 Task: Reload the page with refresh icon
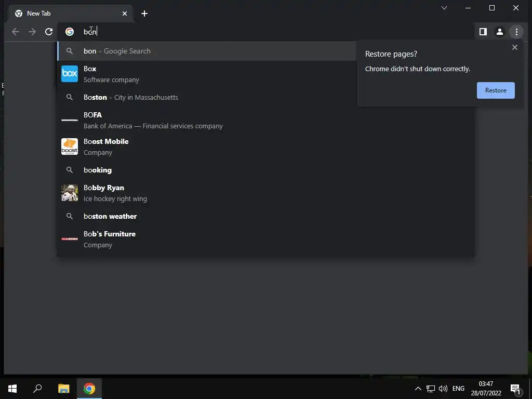[x=49, y=32]
